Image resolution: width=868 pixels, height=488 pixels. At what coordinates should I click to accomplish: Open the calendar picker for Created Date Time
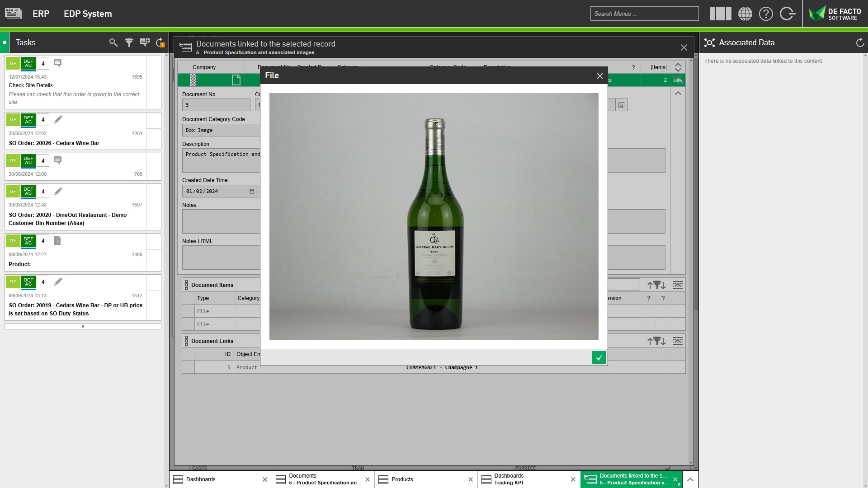(x=251, y=191)
